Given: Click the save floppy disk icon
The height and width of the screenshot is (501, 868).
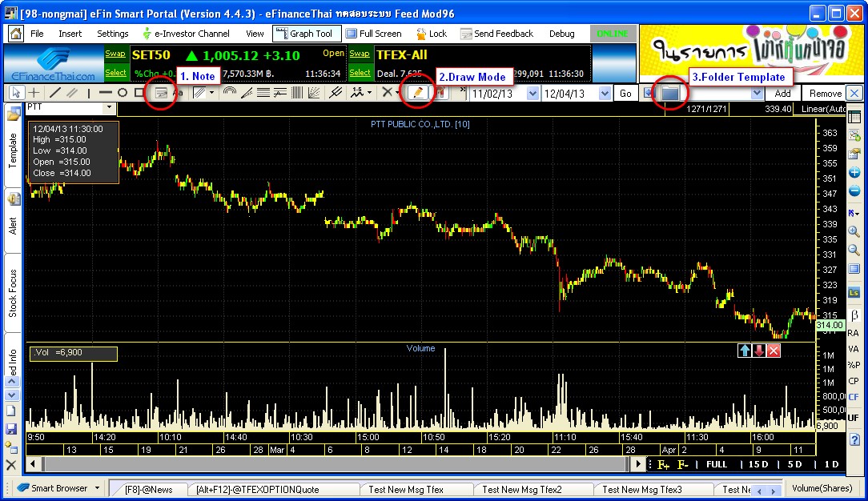Looking at the screenshot, I should [x=11, y=428].
